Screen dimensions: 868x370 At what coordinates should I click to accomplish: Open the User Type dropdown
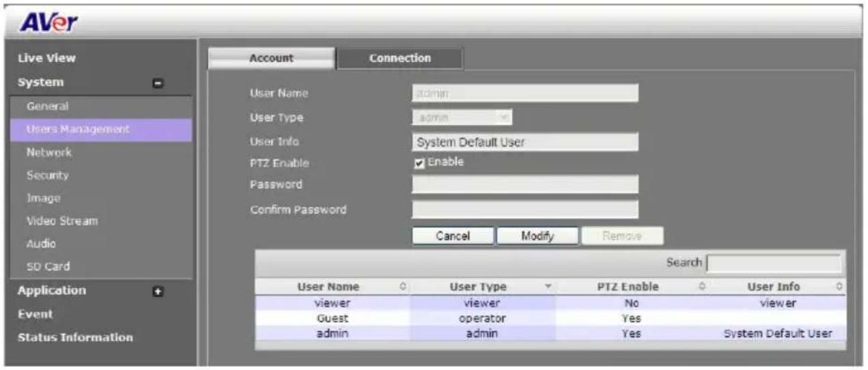(462, 117)
